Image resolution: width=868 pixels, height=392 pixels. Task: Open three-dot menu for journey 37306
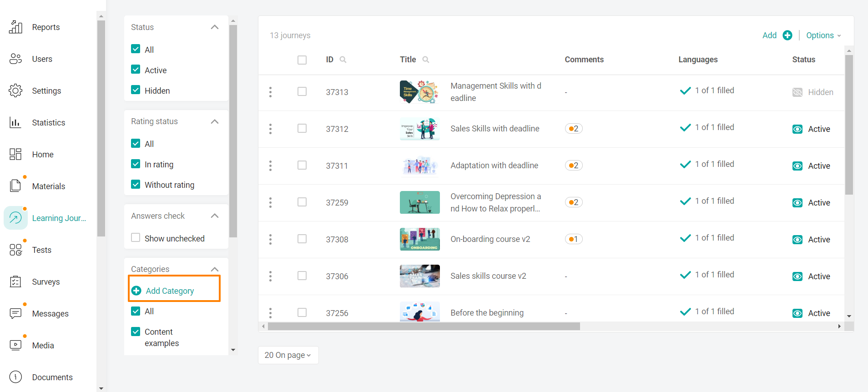[x=270, y=276]
